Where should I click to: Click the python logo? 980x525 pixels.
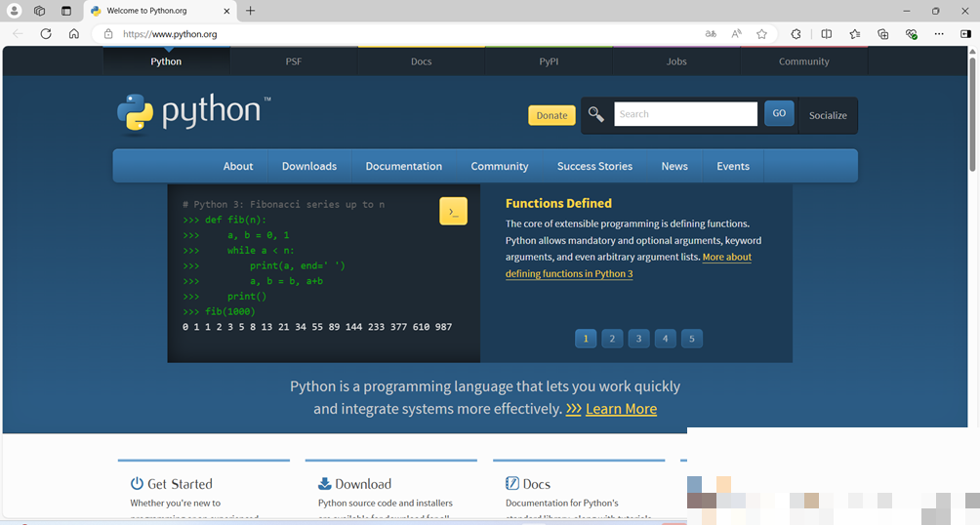(193, 113)
